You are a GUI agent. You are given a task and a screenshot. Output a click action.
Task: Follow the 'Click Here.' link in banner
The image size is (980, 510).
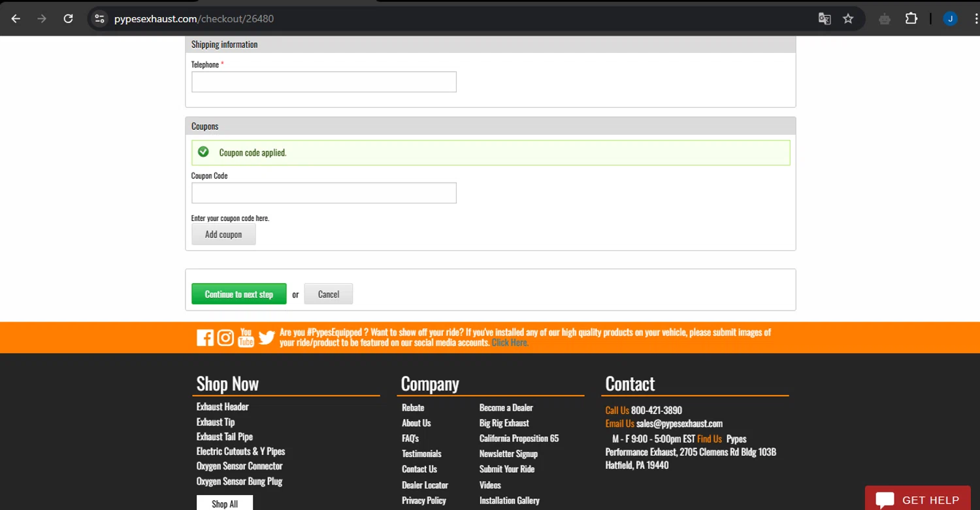pyautogui.click(x=510, y=343)
